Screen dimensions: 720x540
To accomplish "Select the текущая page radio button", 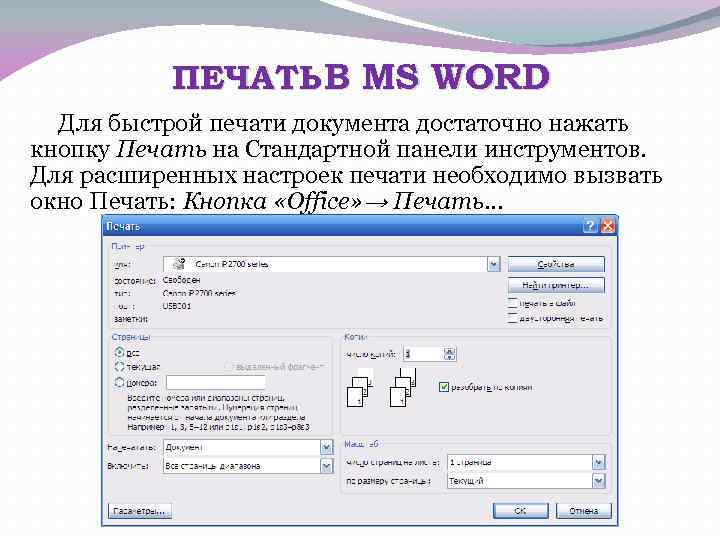I will 119,367.
